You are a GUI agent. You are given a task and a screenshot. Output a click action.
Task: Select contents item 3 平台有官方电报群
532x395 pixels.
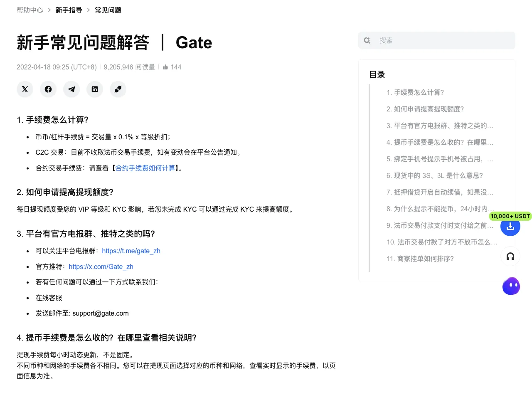pos(440,126)
